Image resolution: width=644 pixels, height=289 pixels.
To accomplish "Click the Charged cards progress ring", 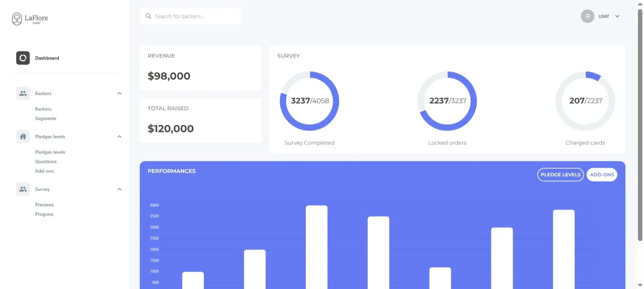I will click(585, 101).
